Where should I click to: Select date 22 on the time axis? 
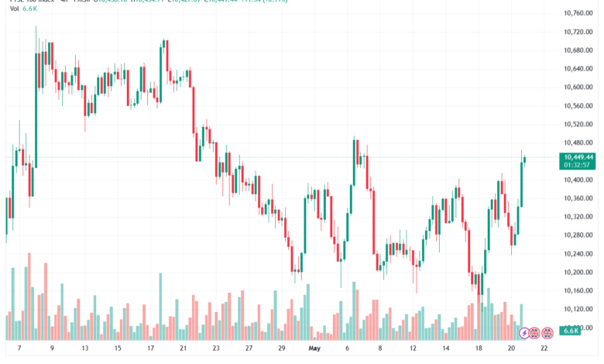click(x=544, y=349)
